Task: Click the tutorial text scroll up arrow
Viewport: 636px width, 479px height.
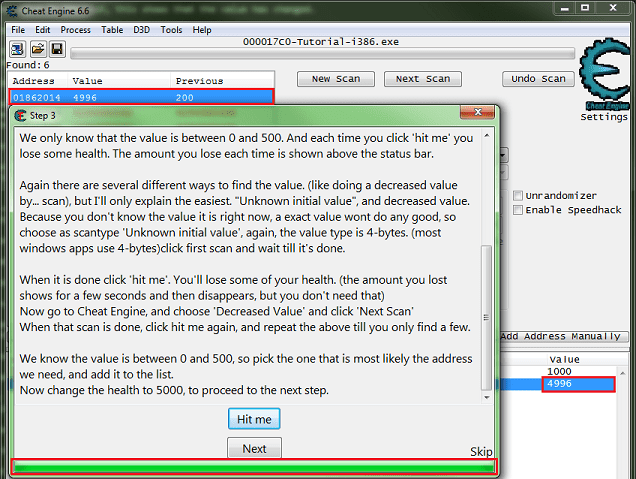Action: click(x=487, y=135)
